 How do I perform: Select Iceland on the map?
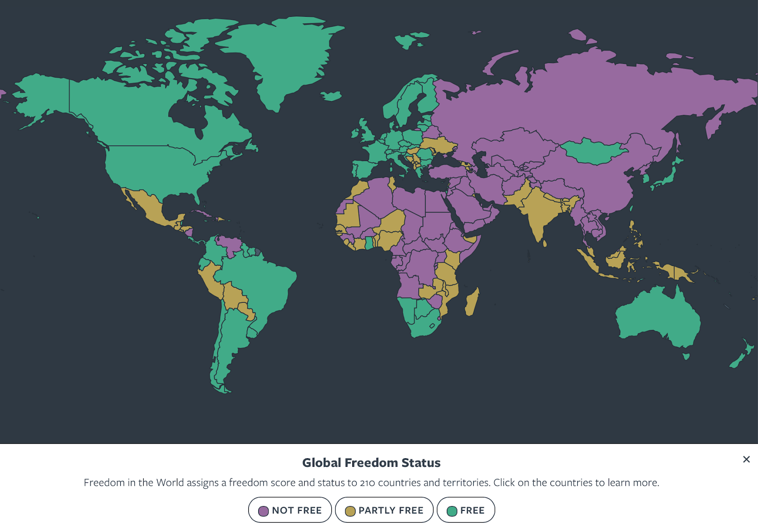[x=331, y=95]
